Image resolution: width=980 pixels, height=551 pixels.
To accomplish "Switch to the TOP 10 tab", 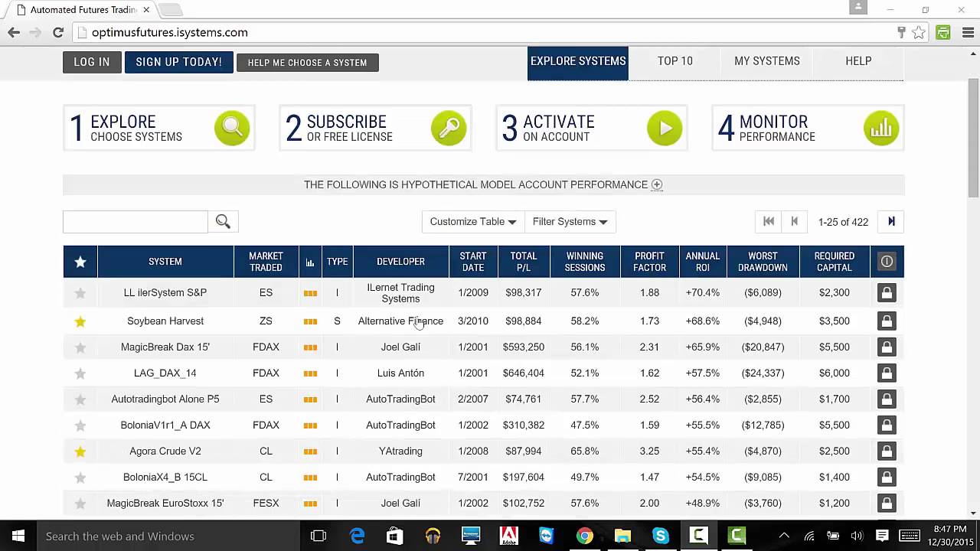I will 675,60.
